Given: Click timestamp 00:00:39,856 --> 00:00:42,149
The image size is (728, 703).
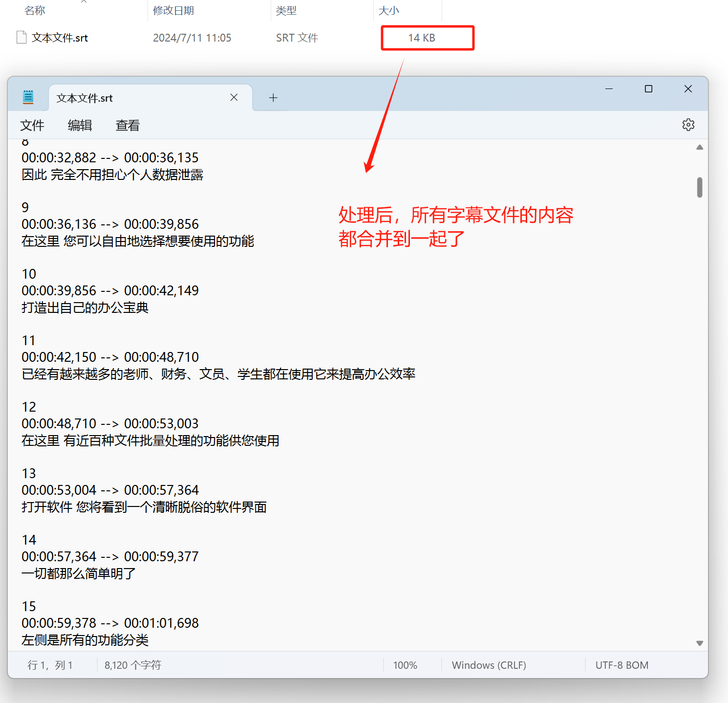Looking at the screenshot, I should click(x=110, y=291).
